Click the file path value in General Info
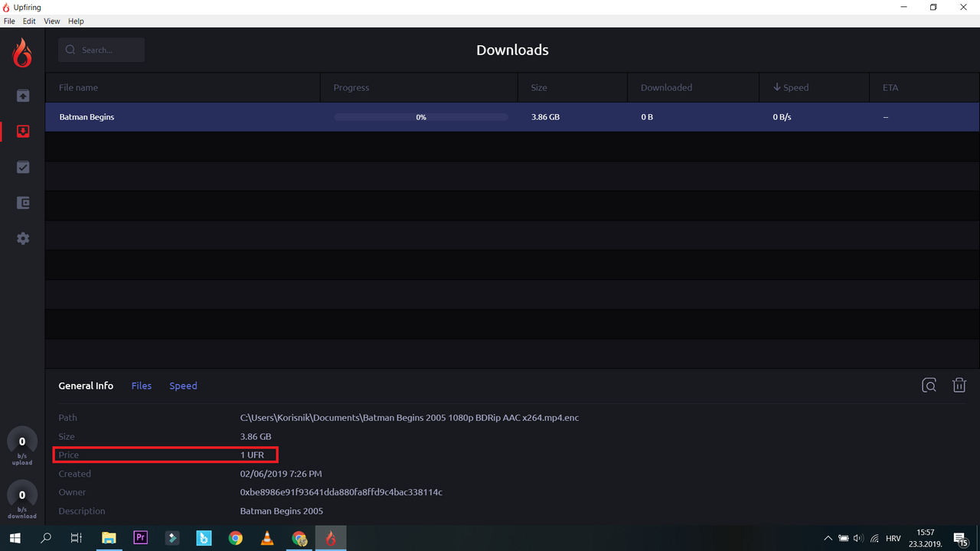The height and width of the screenshot is (551, 980). point(410,418)
